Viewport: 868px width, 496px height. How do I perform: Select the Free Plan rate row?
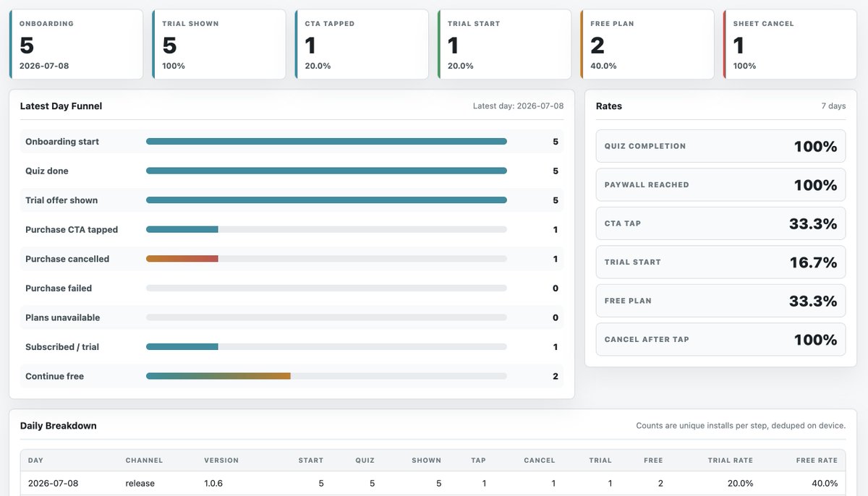tap(720, 301)
